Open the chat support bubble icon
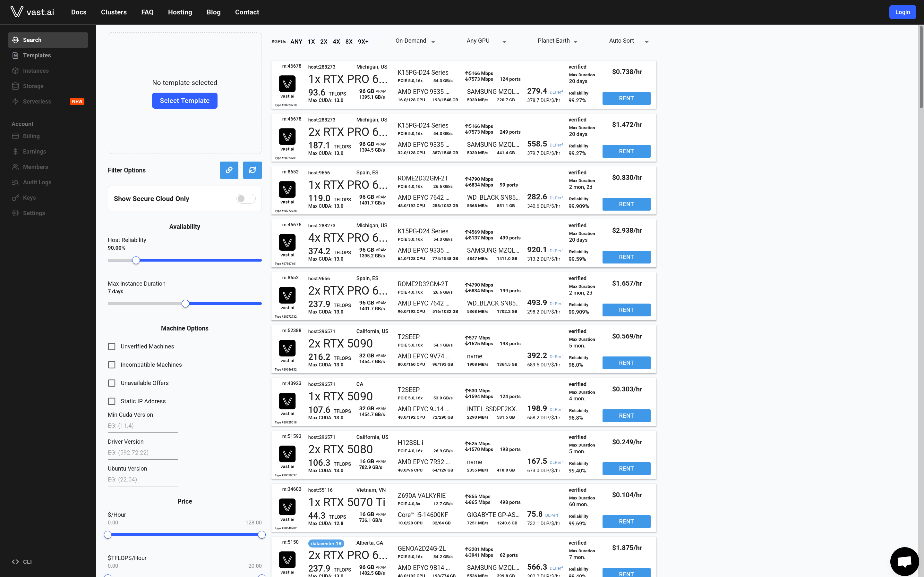Screen dimensions: 924x577 904,561
